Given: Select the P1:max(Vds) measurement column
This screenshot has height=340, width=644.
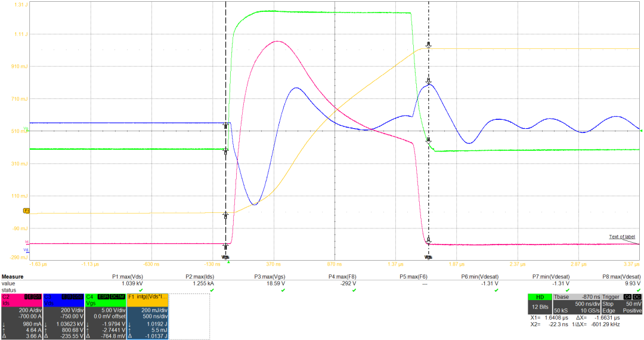Looking at the screenshot, I should 128,277.
